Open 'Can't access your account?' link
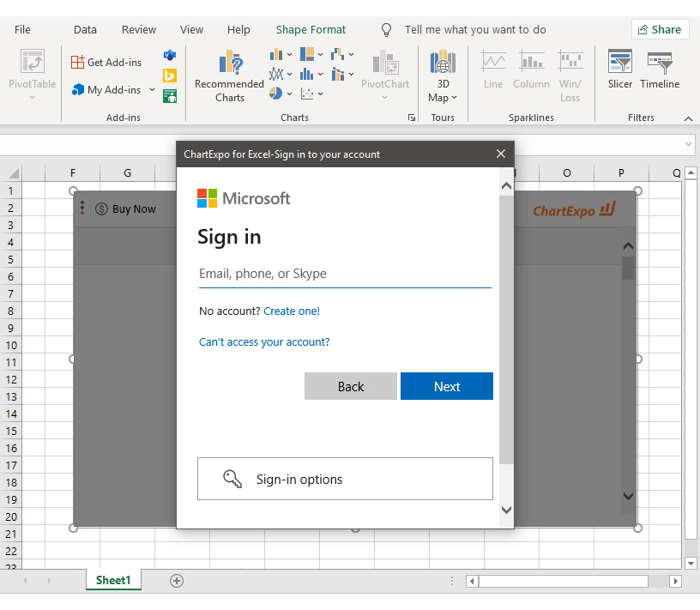Screen dimensions: 700x610 (264, 341)
